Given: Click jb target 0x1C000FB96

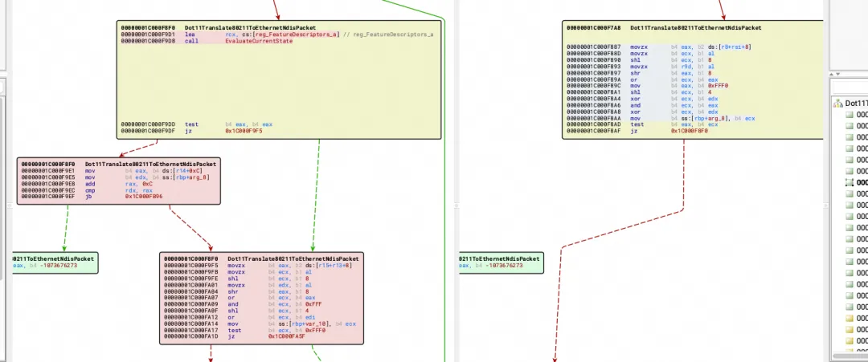Looking at the screenshot, I should [144, 197].
